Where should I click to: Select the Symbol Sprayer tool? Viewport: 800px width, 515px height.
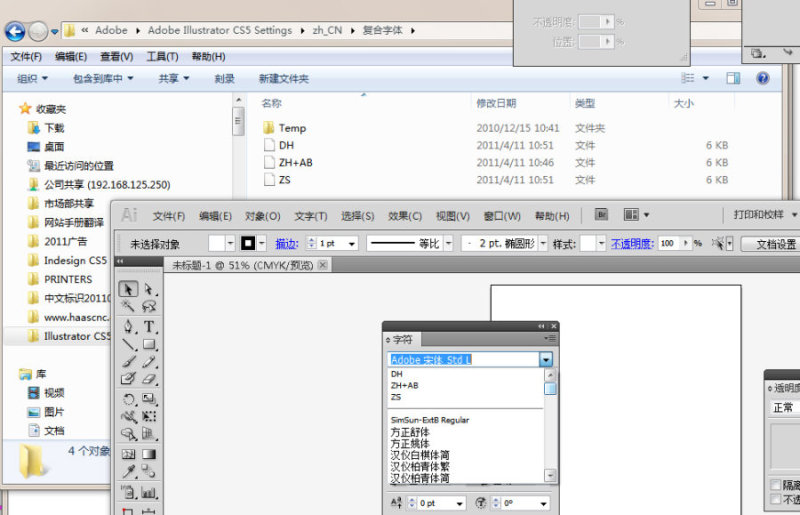[x=128, y=493]
